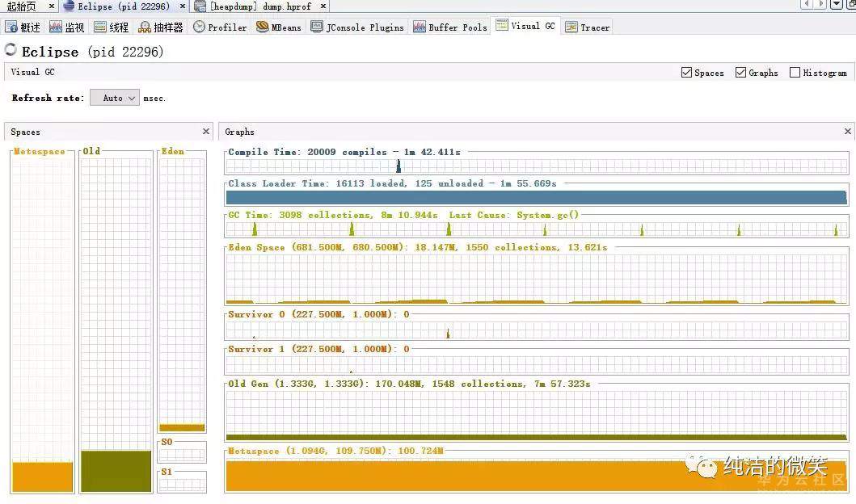Click the Survivor 0 graph

pos(538,330)
